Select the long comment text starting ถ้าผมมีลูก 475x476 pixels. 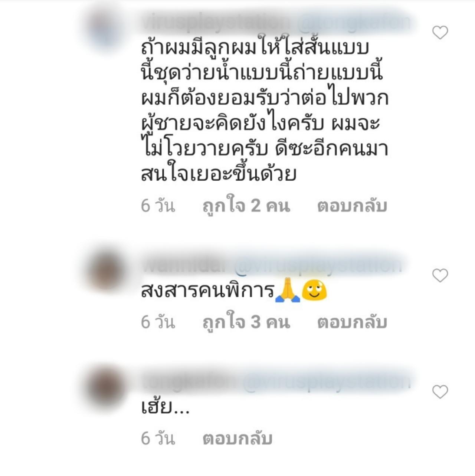(x=265, y=111)
